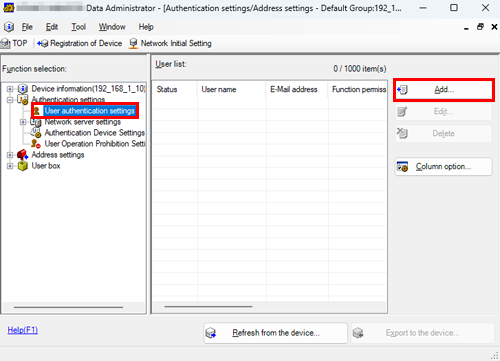Screen dimensions: 500x361
Task: Open Registration of Device toolbar icon
Action: [x=43, y=43]
